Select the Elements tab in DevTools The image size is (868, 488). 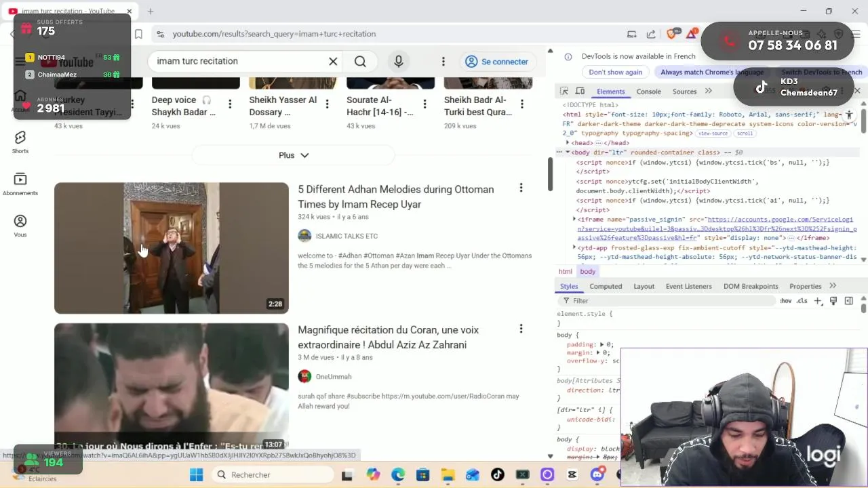(x=610, y=91)
